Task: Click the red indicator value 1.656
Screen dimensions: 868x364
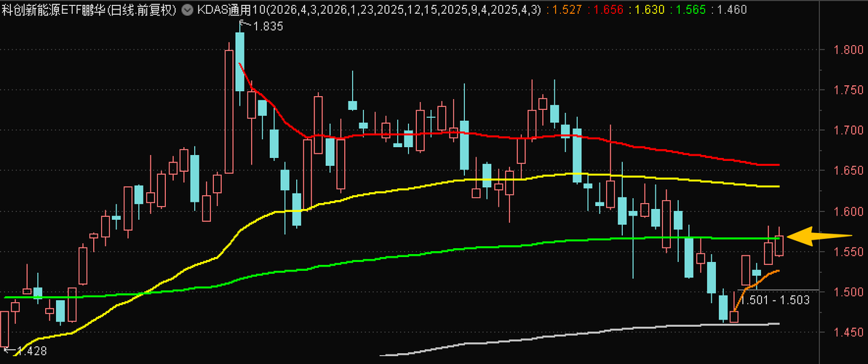Action: click(610, 10)
